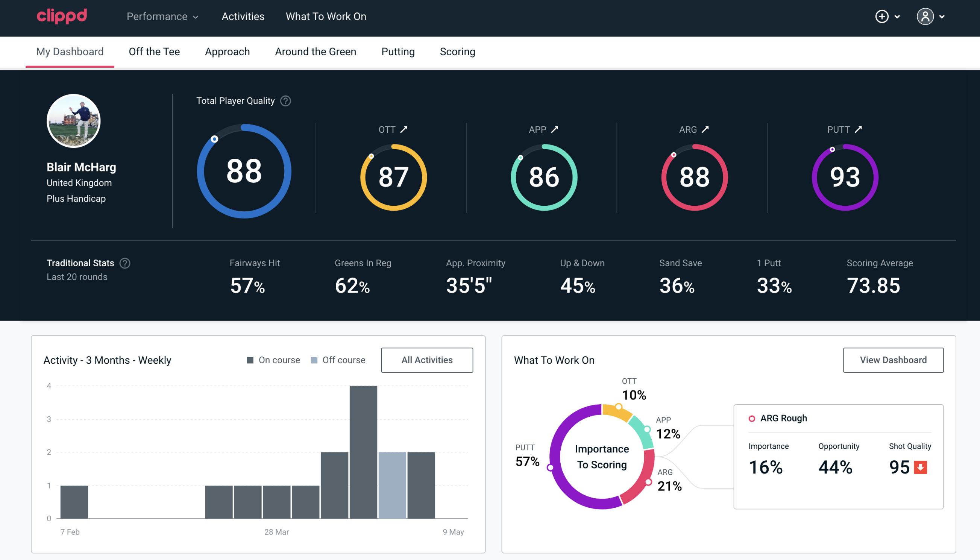Select the ARG Rough importance indicator
The image size is (980, 560).
[x=767, y=466]
